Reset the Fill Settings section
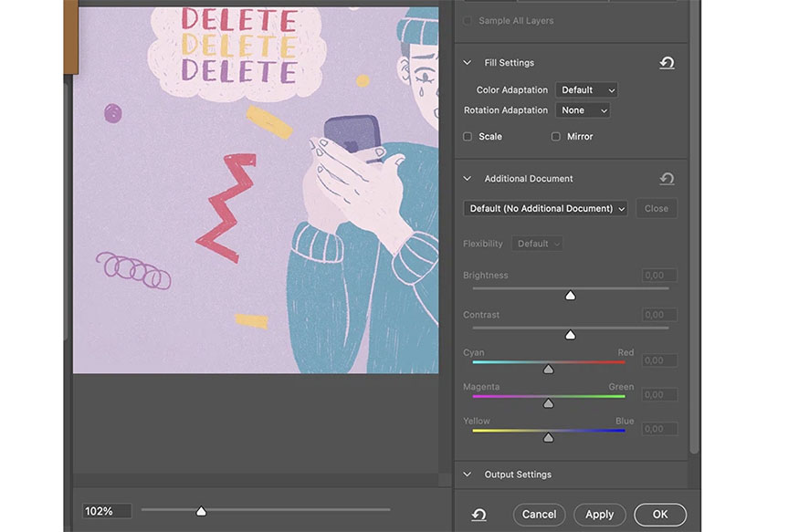Screen dimensions: 799x532 coord(667,63)
